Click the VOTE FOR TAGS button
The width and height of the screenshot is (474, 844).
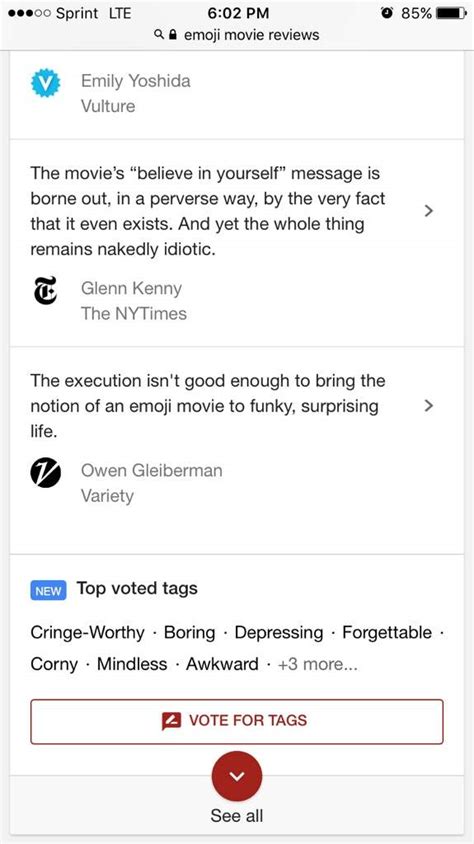(x=237, y=721)
